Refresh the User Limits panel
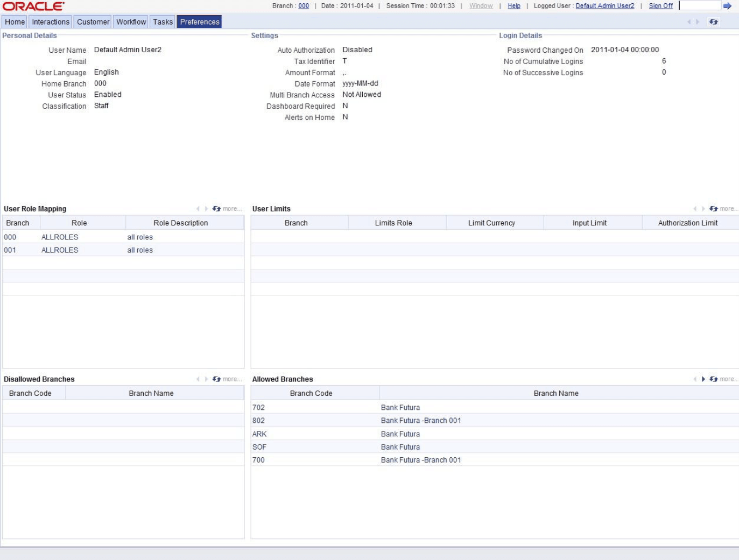Image resolution: width=739 pixels, height=560 pixels. click(x=714, y=209)
